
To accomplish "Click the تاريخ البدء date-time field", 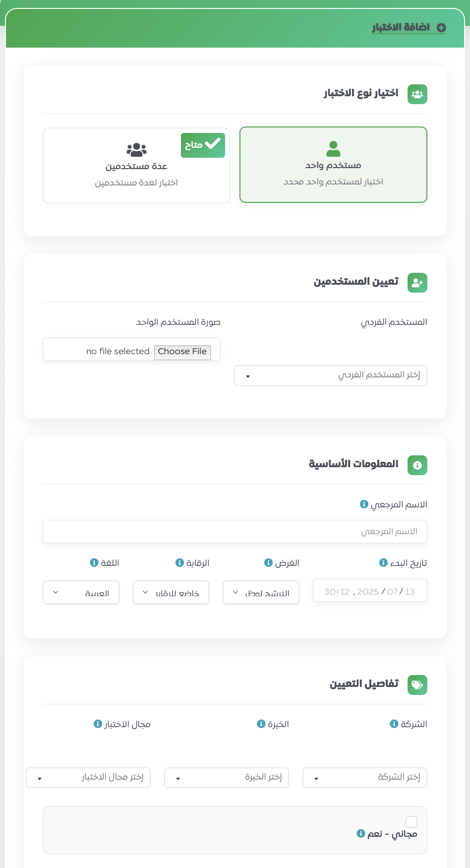I will pos(370,591).
